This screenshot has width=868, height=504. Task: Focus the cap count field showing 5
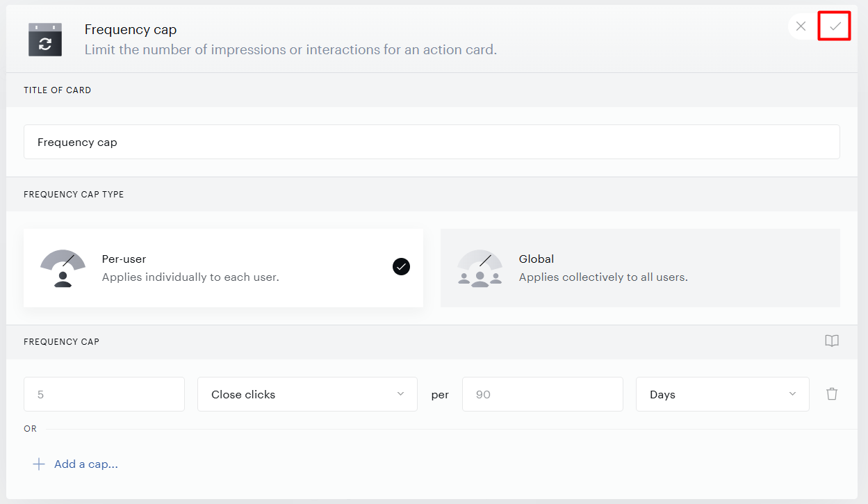pyautogui.click(x=104, y=394)
